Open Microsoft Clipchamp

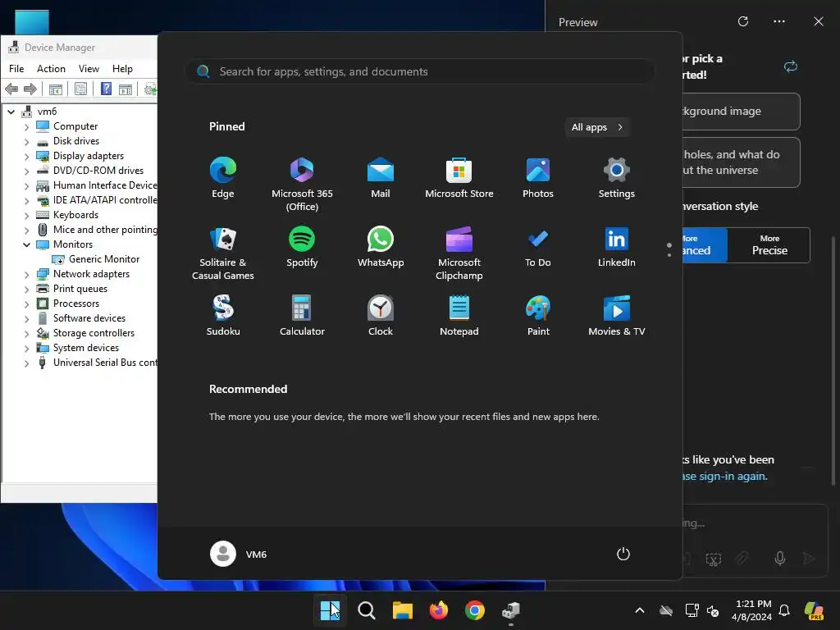(459, 253)
